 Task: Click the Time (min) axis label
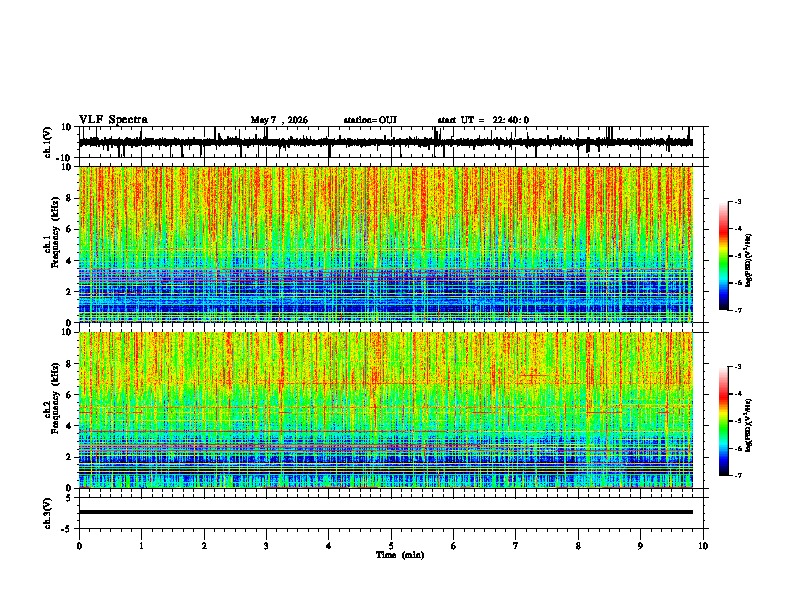[x=400, y=555]
